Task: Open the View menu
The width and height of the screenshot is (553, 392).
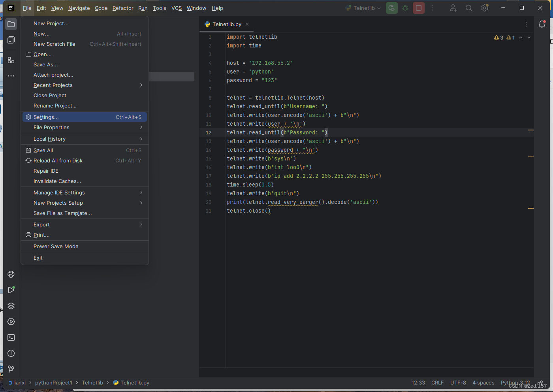Action: coord(57,8)
